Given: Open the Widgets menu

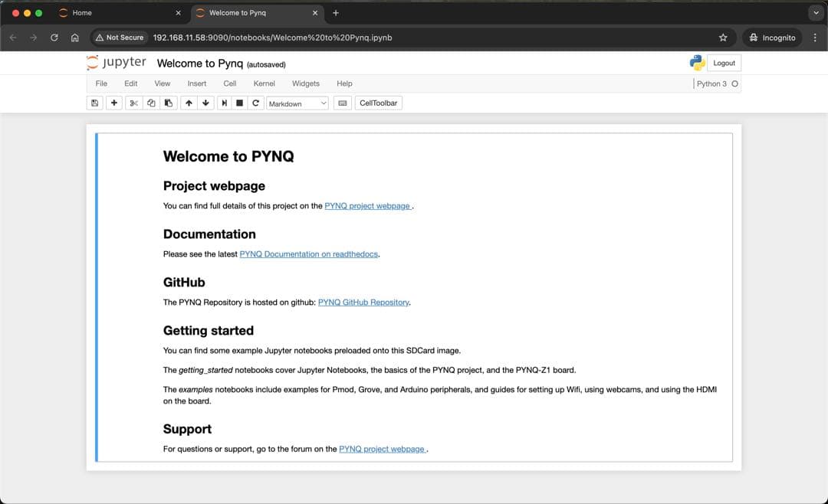Looking at the screenshot, I should tap(305, 83).
